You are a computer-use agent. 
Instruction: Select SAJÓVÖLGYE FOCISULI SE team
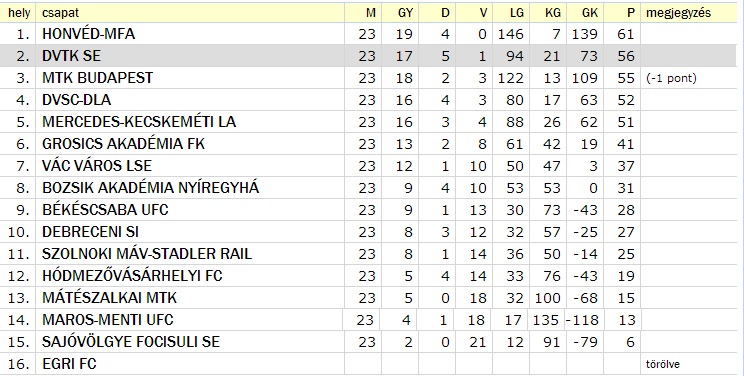[x=131, y=341]
